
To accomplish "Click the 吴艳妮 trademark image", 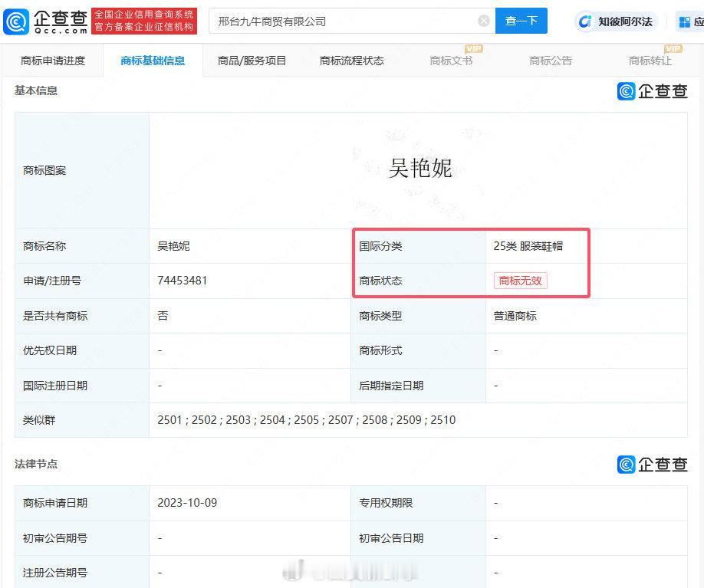I will [x=420, y=169].
